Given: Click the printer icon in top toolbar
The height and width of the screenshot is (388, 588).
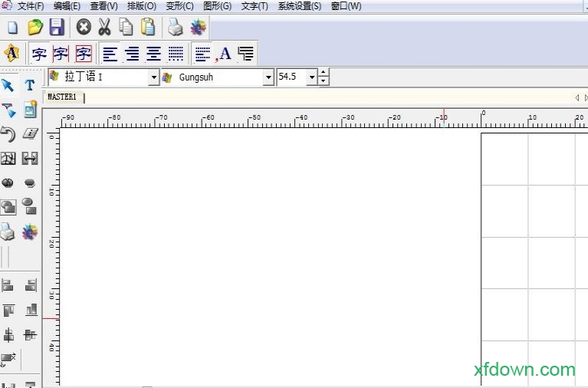Looking at the screenshot, I should pyautogui.click(x=176, y=28).
